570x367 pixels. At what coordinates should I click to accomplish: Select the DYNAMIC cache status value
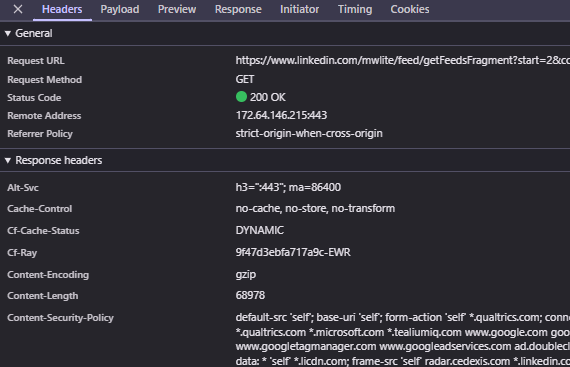pos(260,230)
